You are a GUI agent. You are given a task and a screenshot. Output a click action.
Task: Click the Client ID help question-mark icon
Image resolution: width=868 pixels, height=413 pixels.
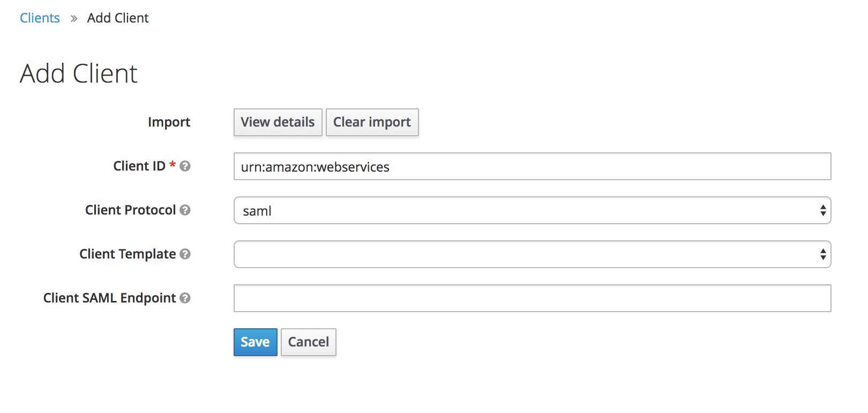(x=185, y=166)
